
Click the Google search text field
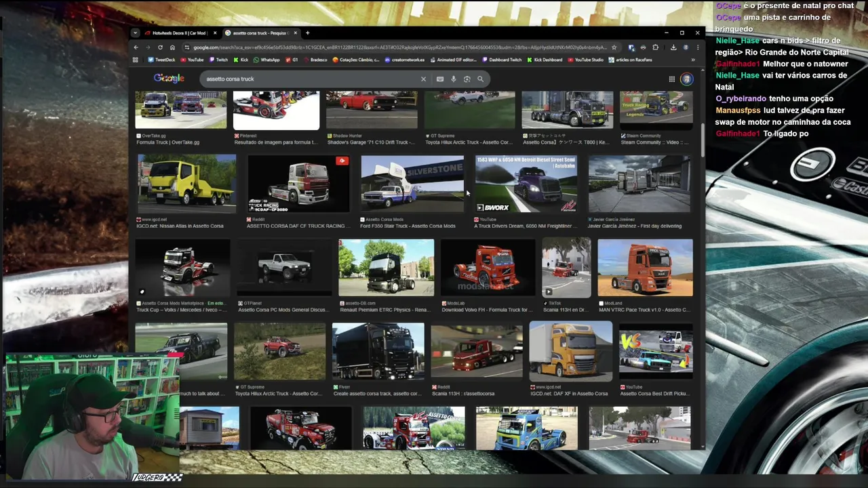point(309,79)
